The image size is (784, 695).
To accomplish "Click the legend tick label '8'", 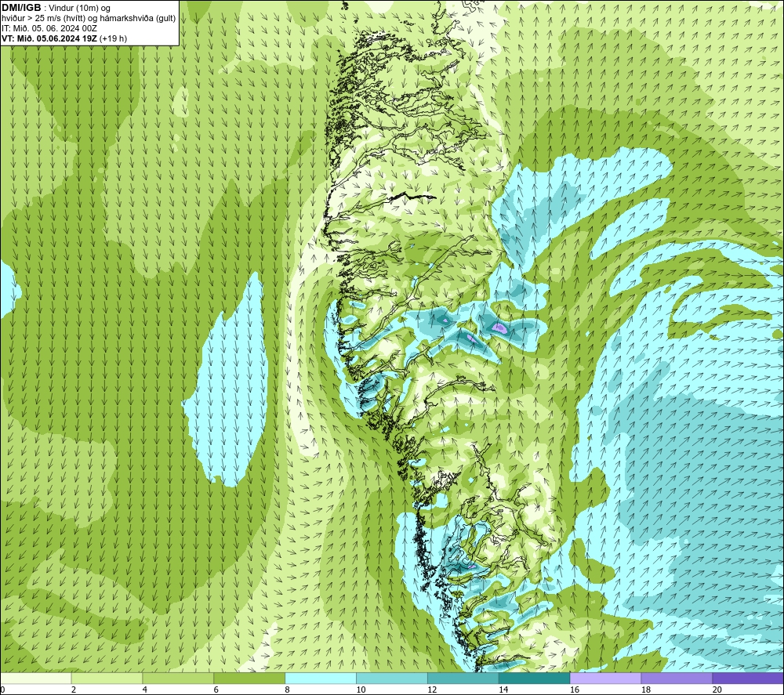I will pos(287,690).
